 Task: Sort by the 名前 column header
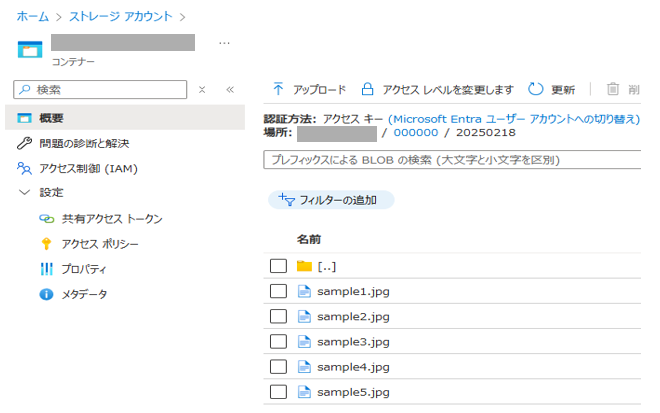[309, 239]
